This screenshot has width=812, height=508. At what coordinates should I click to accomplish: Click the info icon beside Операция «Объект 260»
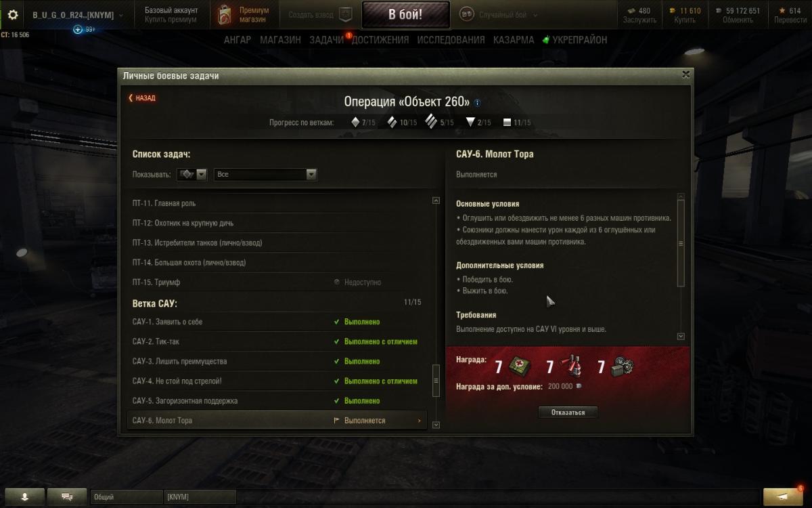(x=477, y=103)
